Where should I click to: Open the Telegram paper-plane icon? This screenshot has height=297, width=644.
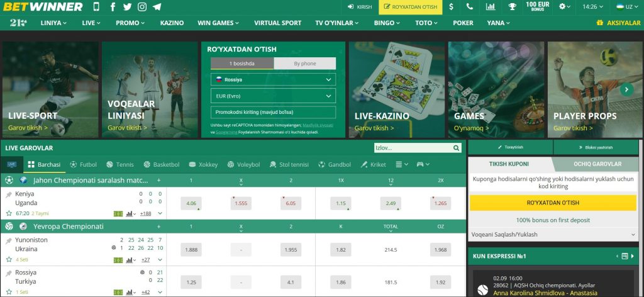157,6
